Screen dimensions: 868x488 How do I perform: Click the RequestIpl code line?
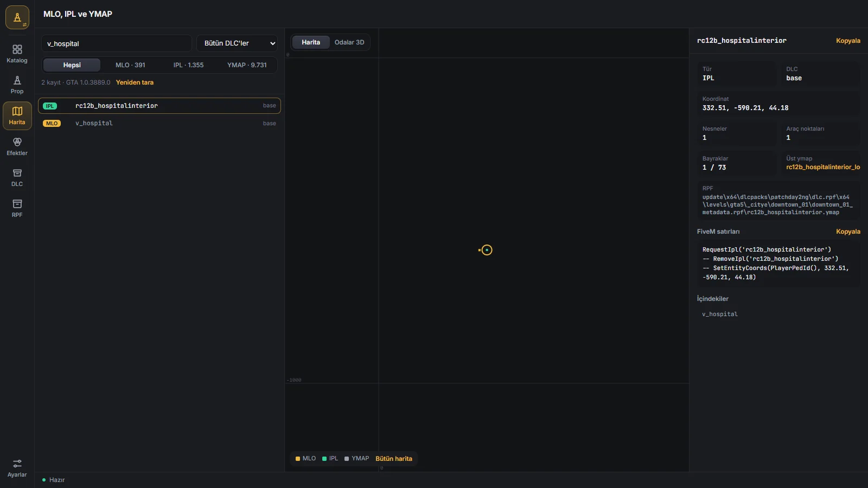click(767, 249)
